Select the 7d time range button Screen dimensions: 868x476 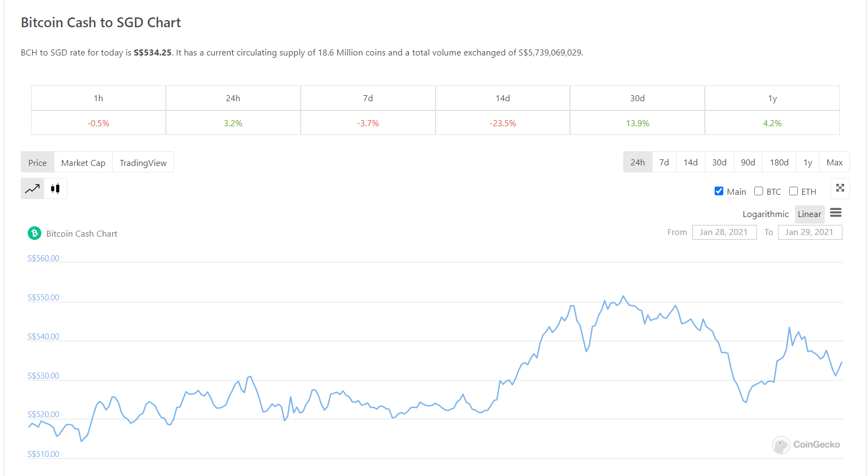point(664,162)
